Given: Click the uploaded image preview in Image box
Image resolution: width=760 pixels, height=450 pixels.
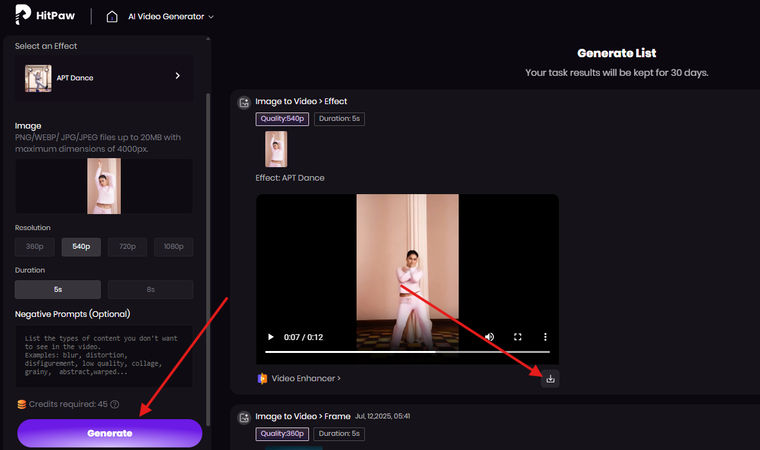Looking at the screenshot, I should click(x=104, y=186).
